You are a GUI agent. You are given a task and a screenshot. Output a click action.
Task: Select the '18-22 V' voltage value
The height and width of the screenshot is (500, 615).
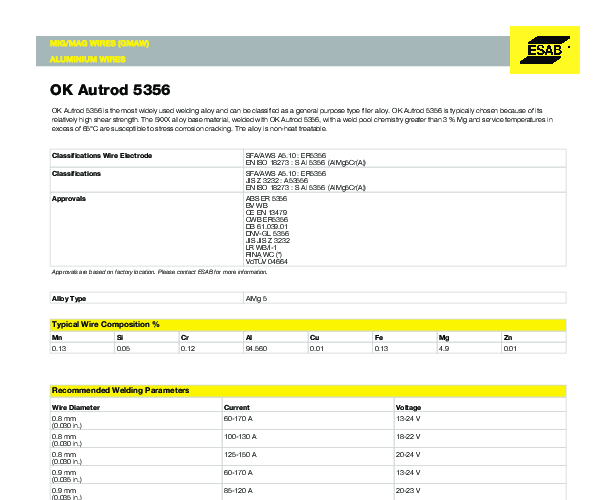pyautogui.click(x=408, y=437)
